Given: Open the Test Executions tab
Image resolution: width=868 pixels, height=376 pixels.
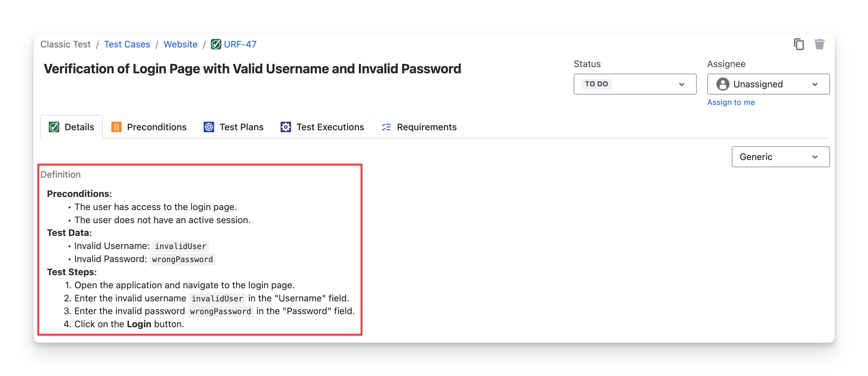Looking at the screenshot, I should click(330, 127).
